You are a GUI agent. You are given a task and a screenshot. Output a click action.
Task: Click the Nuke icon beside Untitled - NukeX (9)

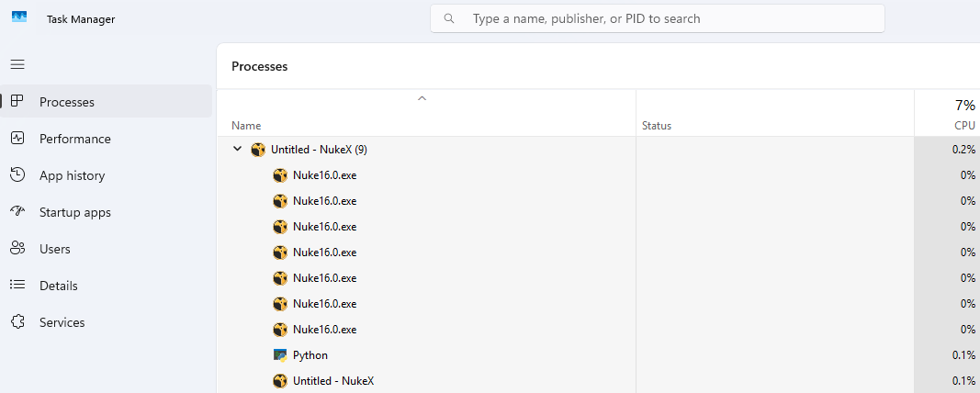[258, 150]
